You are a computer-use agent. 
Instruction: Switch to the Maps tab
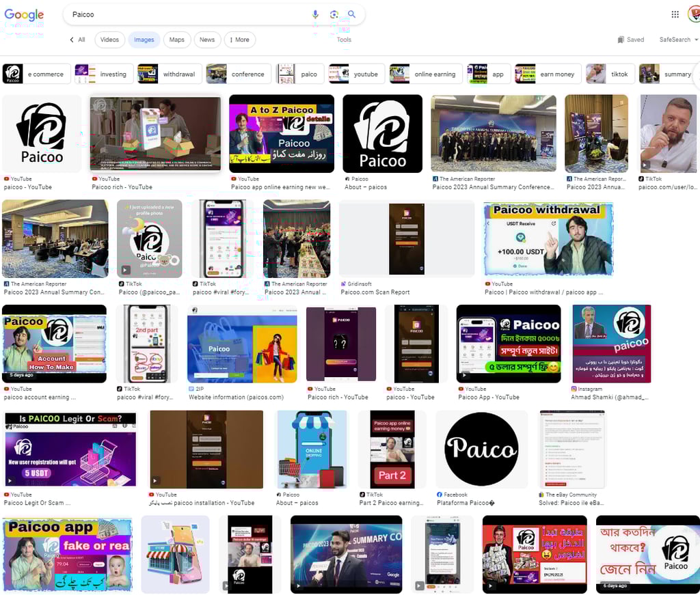(x=177, y=40)
